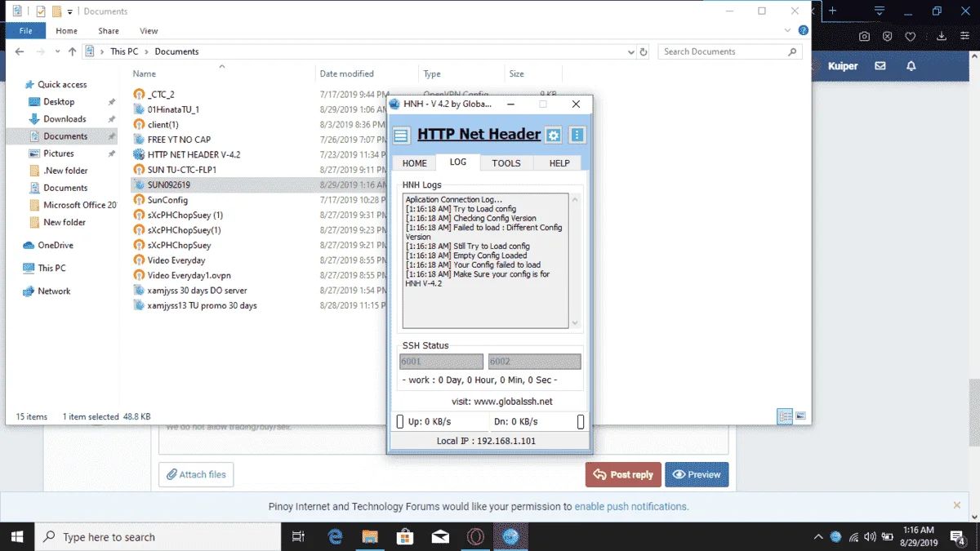Select This PC in navigation pane
The image size is (980, 551).
[x=51, y=268]
